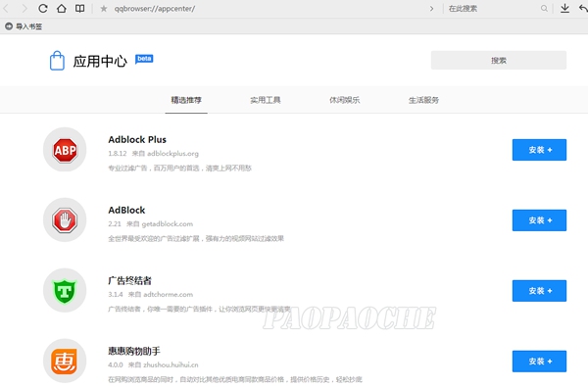Install Adblock Plus
Screen dimensions: 588x387
pyautogui.click(x=539, y=150)
